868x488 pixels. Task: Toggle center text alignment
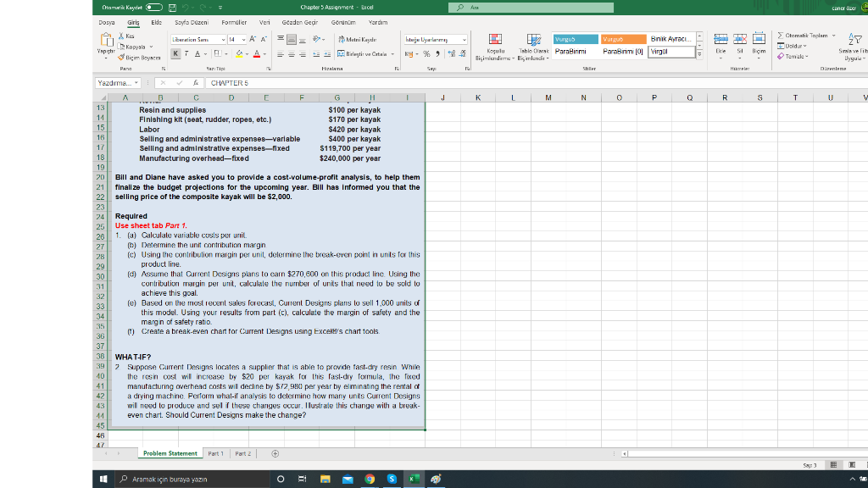point(292,54)
